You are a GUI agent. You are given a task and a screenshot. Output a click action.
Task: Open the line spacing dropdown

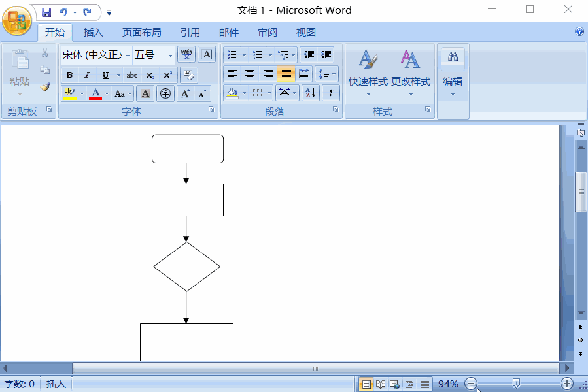click(x=326, y=74)
